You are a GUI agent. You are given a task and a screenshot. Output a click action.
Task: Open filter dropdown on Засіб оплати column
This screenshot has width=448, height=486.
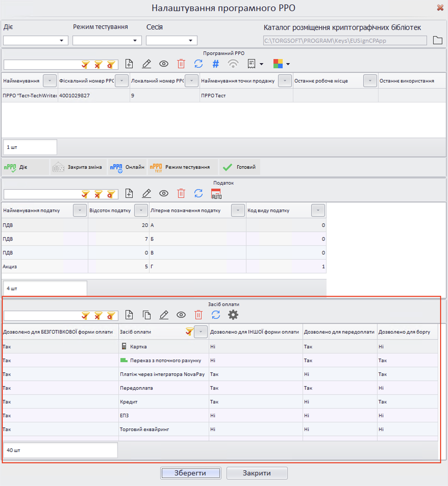(201, 332)
